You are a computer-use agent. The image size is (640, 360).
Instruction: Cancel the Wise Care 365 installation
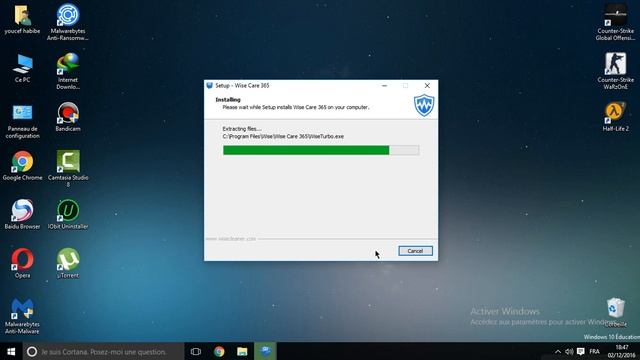tap(415, 251)
